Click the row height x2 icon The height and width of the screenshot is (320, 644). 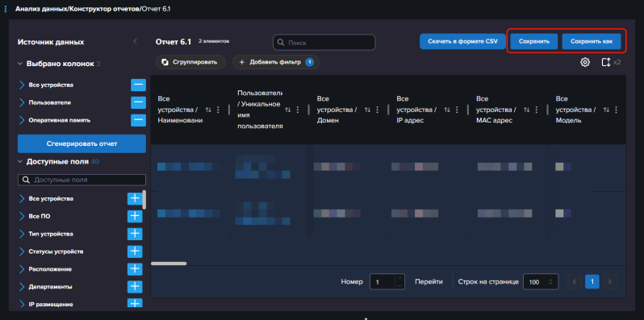(611, 62)
